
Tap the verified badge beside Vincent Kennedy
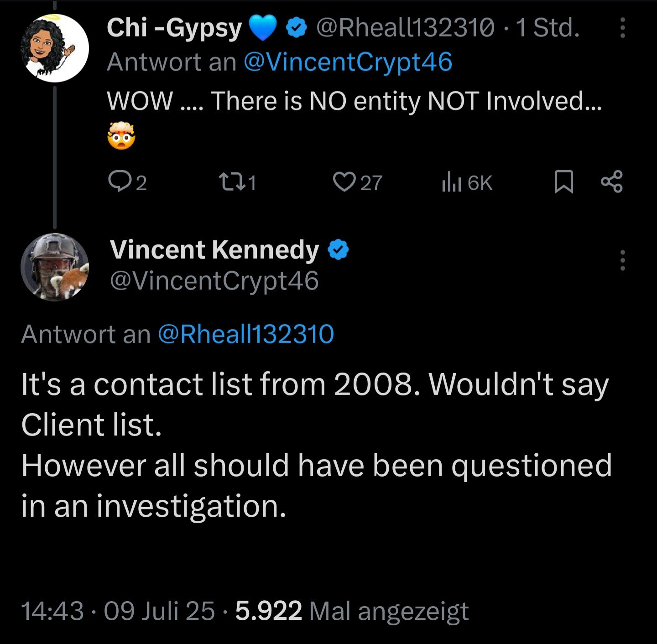coord(339,249)
